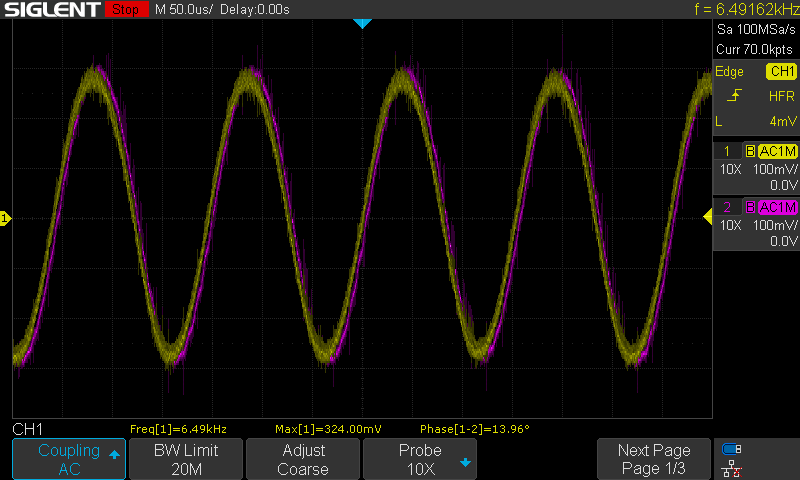Toggle the red Stop run state indicator
Viewport: 800px width, 480px height.
[125, 10]
